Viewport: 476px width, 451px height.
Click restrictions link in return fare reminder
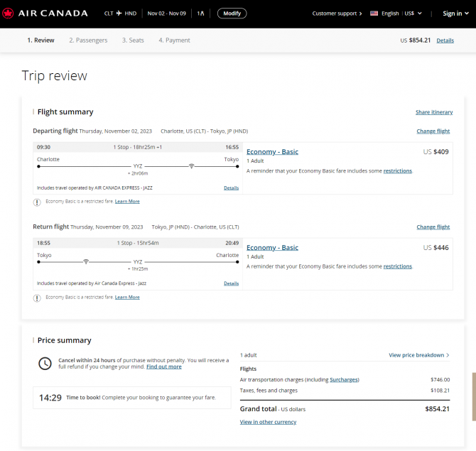pos(398,266)
